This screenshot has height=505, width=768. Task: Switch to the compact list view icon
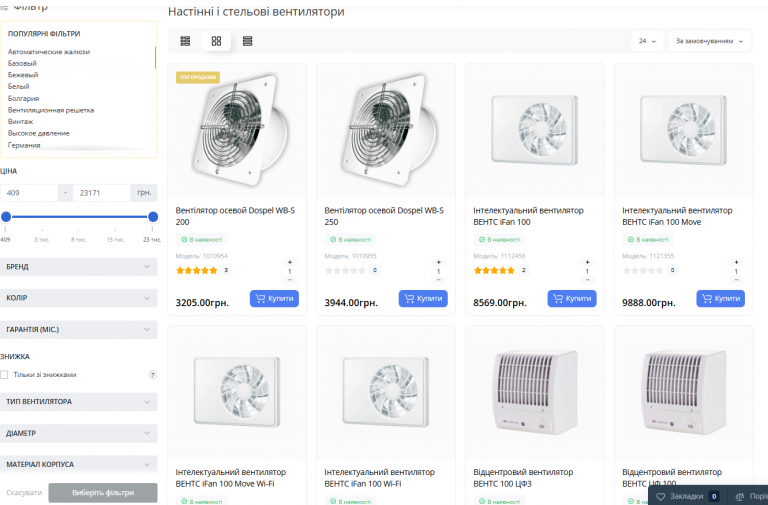185,41
